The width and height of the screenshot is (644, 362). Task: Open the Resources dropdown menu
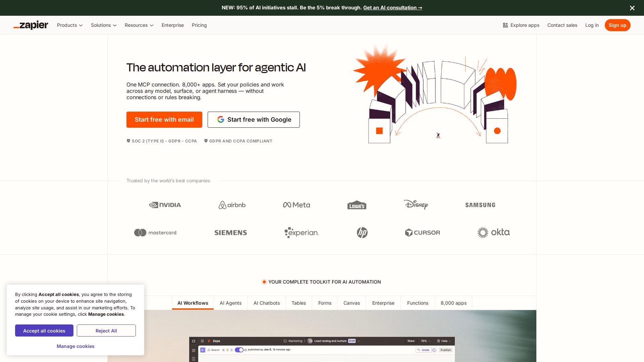point(139,25)
